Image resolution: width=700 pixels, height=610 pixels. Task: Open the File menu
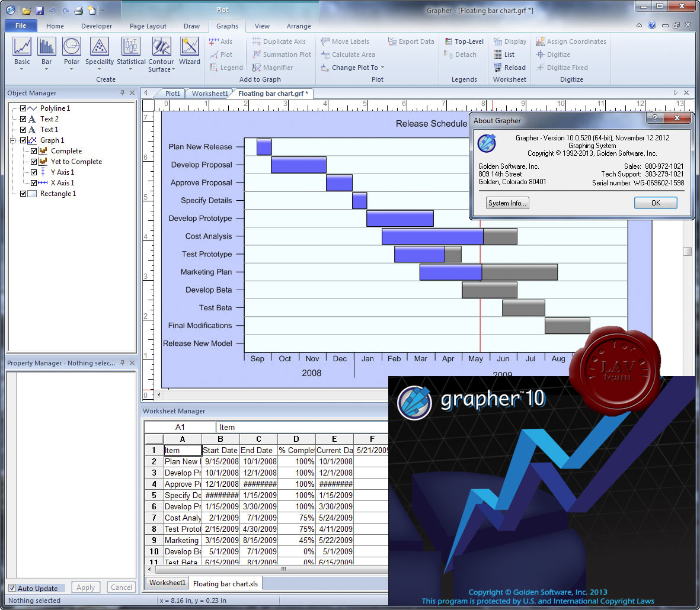point(21,25)
